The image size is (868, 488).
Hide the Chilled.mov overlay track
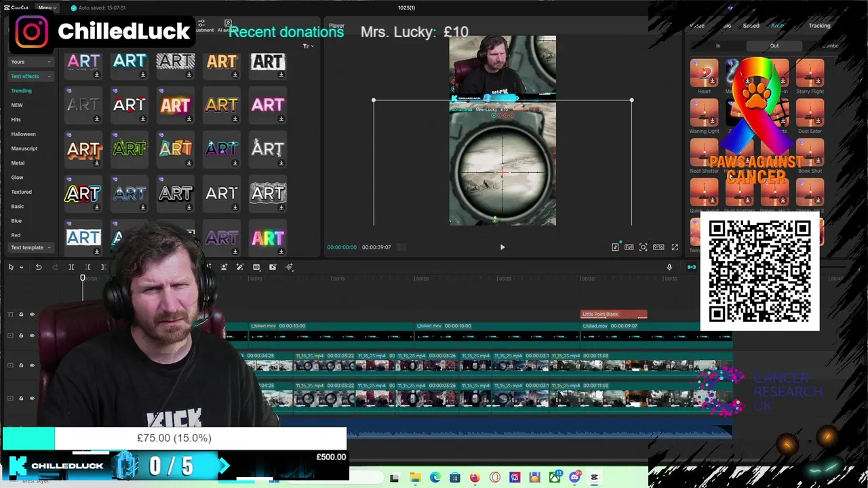point(32,335)
